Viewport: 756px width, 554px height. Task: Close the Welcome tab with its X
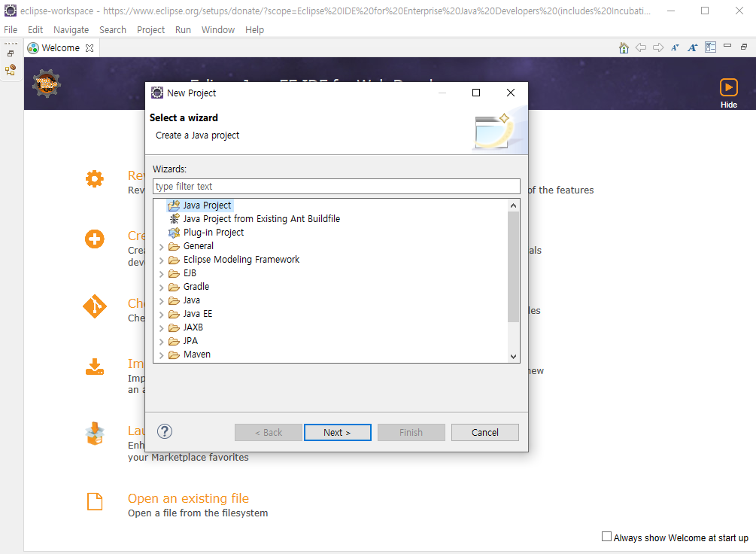coord(90,47)
